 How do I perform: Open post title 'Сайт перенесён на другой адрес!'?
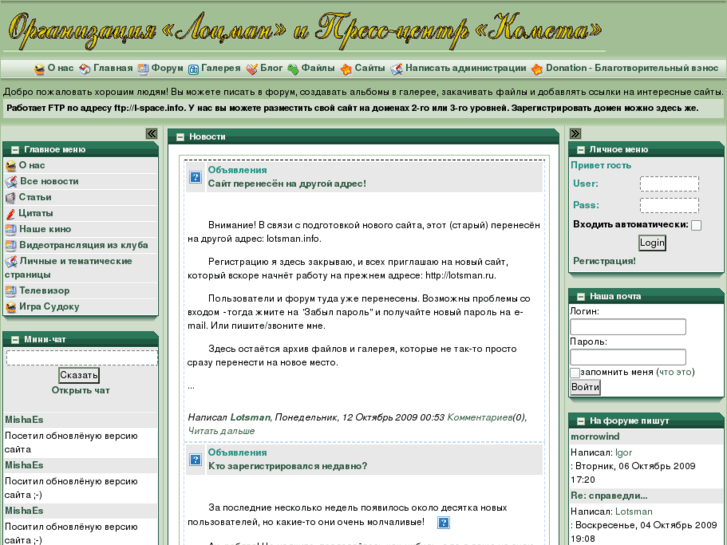(287, 184)
